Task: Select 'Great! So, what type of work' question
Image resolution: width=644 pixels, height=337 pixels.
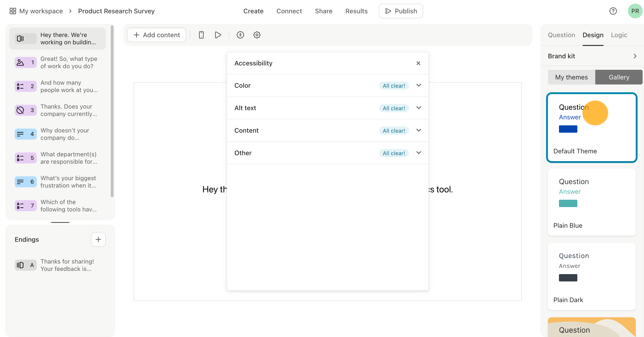Action: 69,62
